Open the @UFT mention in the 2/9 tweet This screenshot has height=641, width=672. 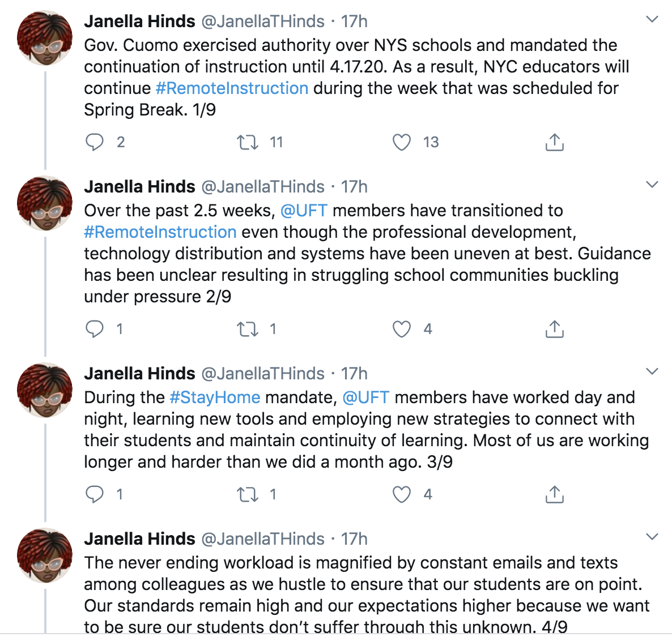[304, 211]
